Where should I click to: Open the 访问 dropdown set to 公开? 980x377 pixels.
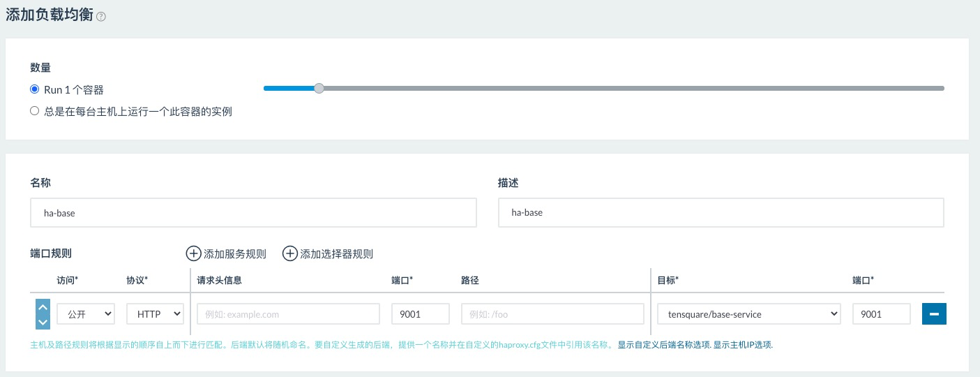(x=86, y=314)
